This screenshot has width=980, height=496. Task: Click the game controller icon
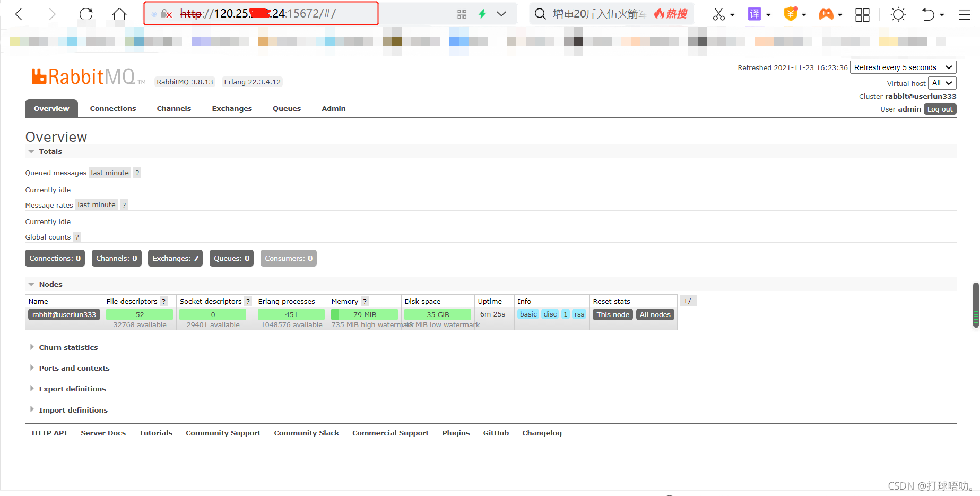[826, 14]
